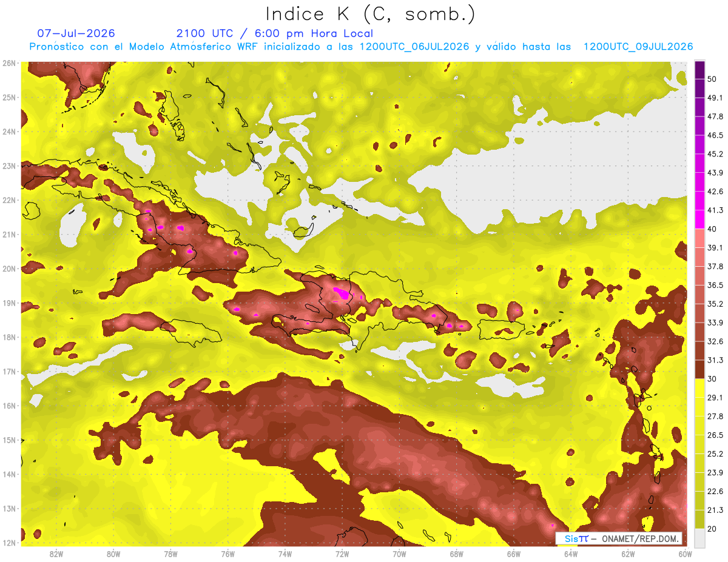
Task: Click the color bar label "27.8"
Action: [x=715, y=416]
